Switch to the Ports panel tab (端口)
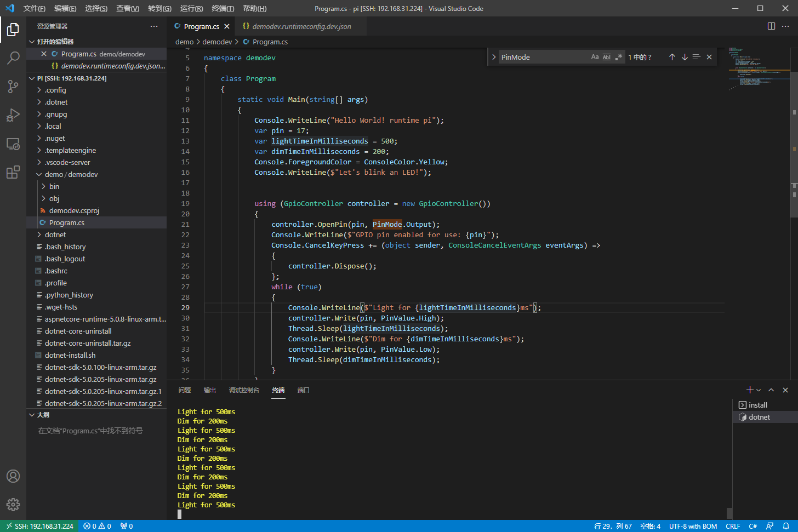Screen dimensions: 798x532 (x=304, y=390)
